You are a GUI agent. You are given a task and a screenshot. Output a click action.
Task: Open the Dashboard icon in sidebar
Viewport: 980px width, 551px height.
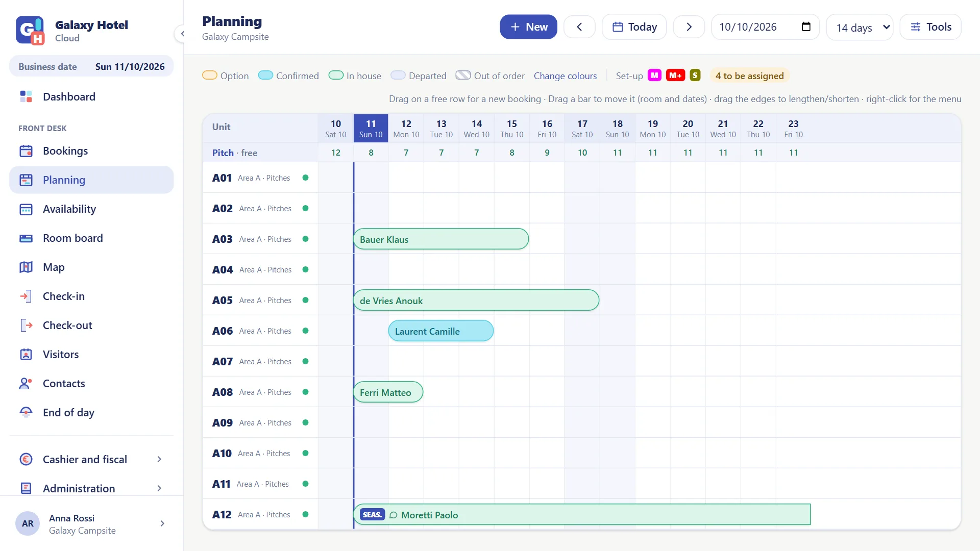coord(26,96)
